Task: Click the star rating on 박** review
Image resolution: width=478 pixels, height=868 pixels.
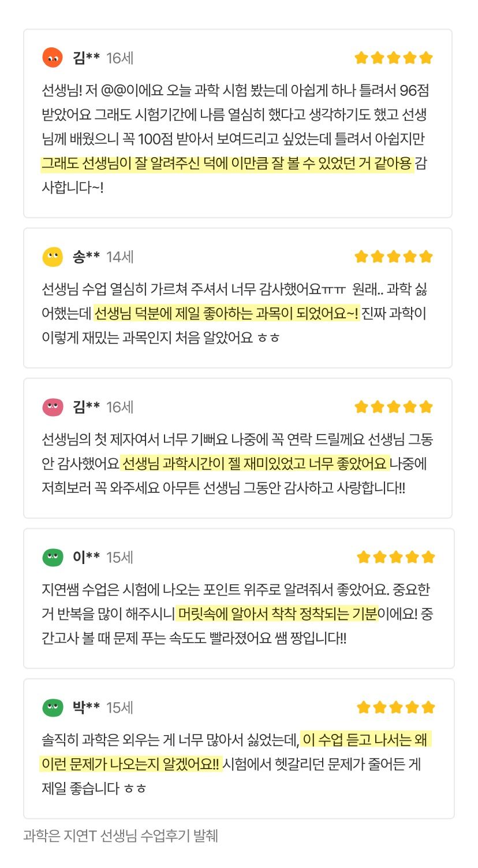Action: [395, 707]
